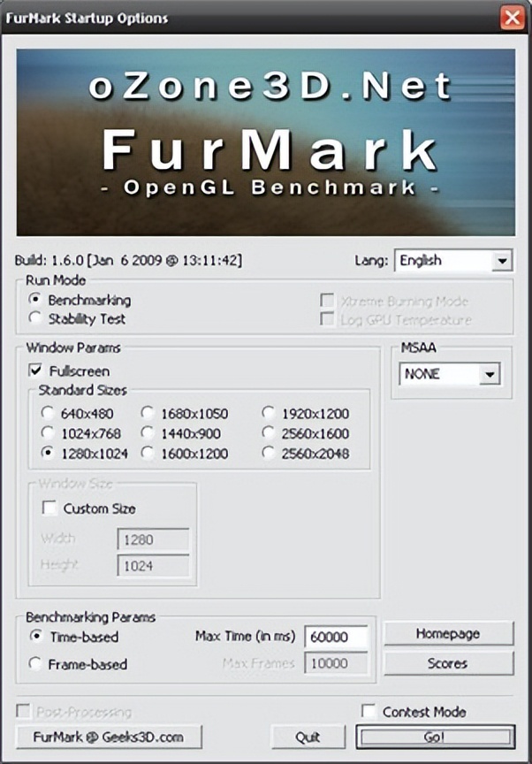Click the Build: 1.6.0 version text
This screenshot has width=532, height=764.
click(128, 260)
